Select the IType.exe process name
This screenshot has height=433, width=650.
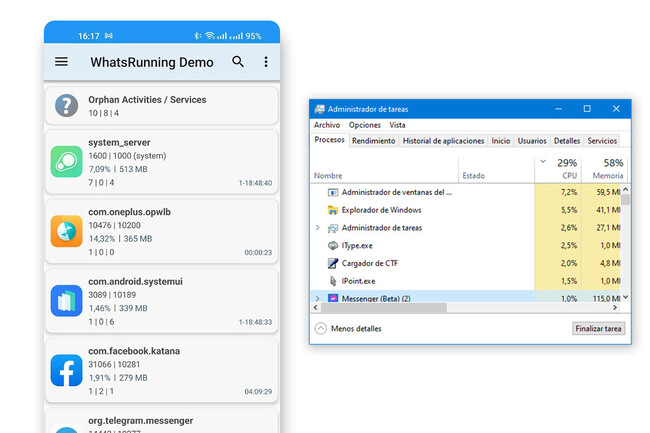[x=357, y=246]
